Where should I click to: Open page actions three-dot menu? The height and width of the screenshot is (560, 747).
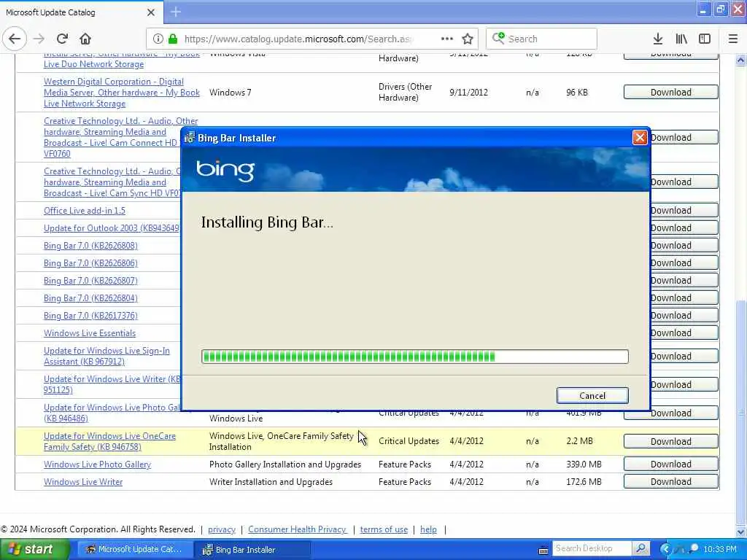[447, 39]
